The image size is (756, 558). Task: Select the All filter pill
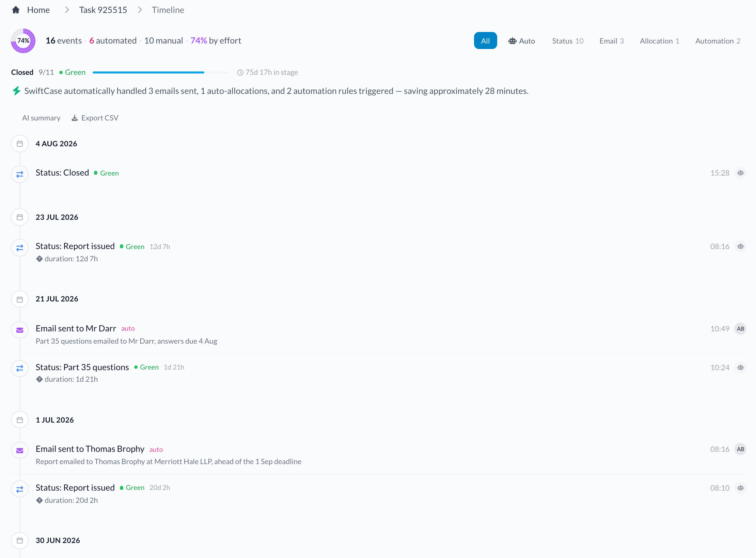[485, 41]
